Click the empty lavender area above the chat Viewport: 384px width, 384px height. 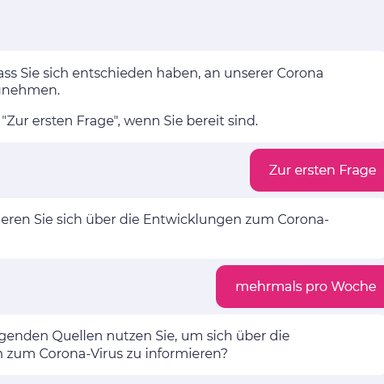(192, 25)
